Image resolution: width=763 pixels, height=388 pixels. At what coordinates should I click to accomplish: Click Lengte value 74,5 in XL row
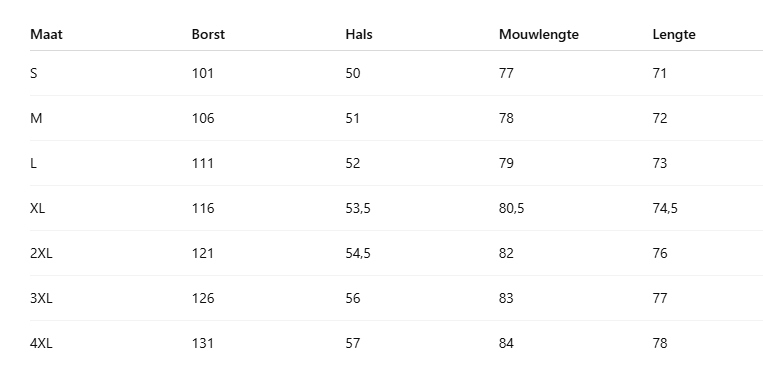coord(665,208)
